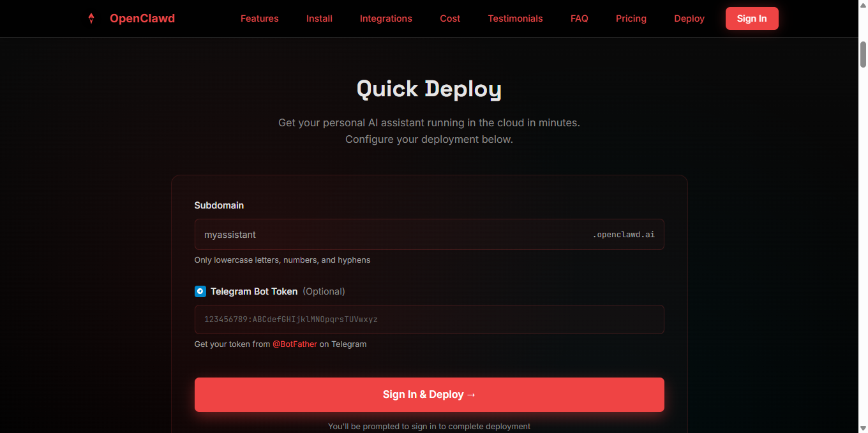Click the OpenClawd brand name
This screenshot has height=433, width=868.
(142, 18)
